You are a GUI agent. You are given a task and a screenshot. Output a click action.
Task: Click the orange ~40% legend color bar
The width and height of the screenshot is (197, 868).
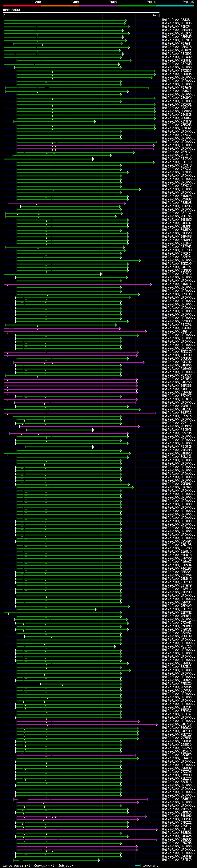point(61,6)
